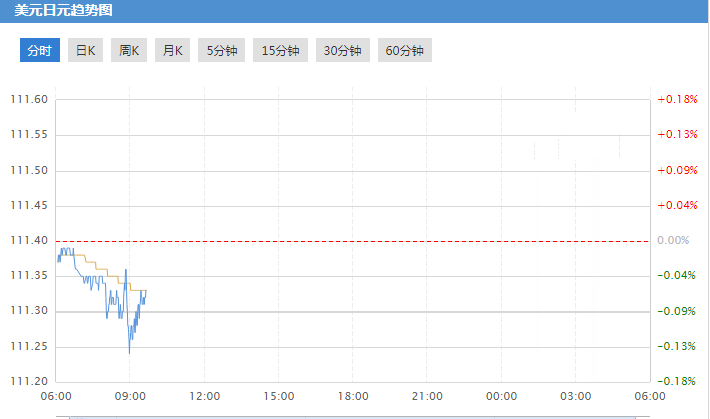This screenshot has width=710, height=419.
Task: Click the 09:00 time axis label
Action: [130, 396]
